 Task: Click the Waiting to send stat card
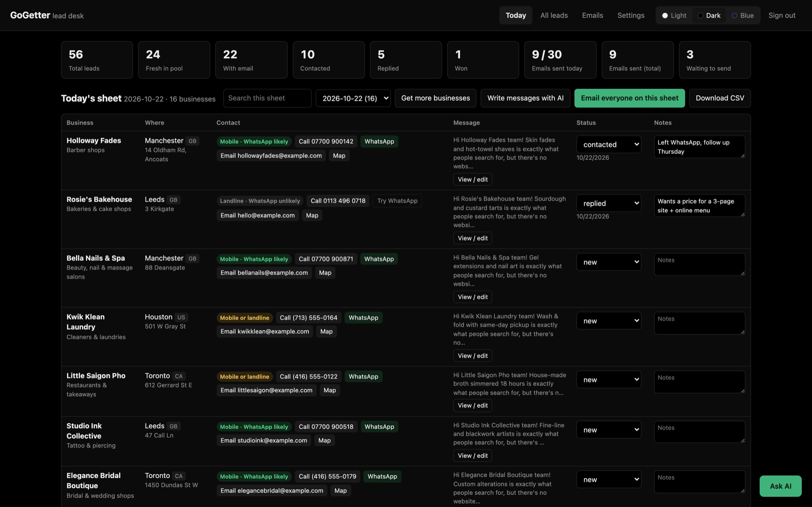tap(714, 60)
